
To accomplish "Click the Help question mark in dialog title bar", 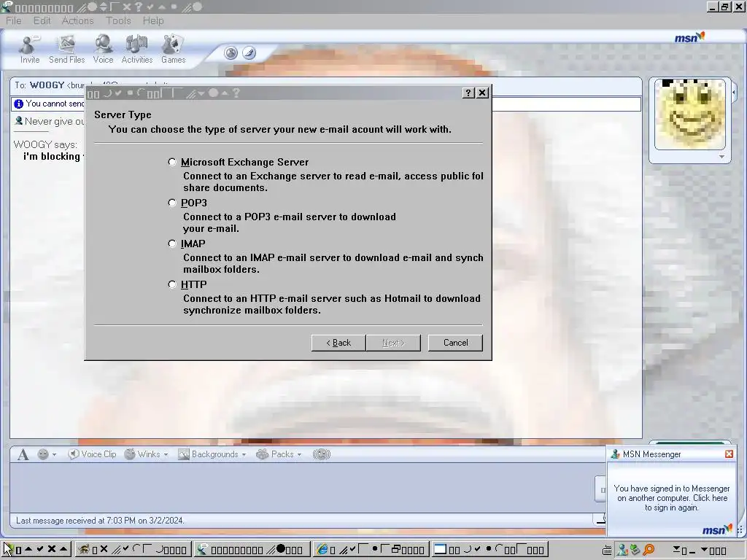I will tap(468, 93).
